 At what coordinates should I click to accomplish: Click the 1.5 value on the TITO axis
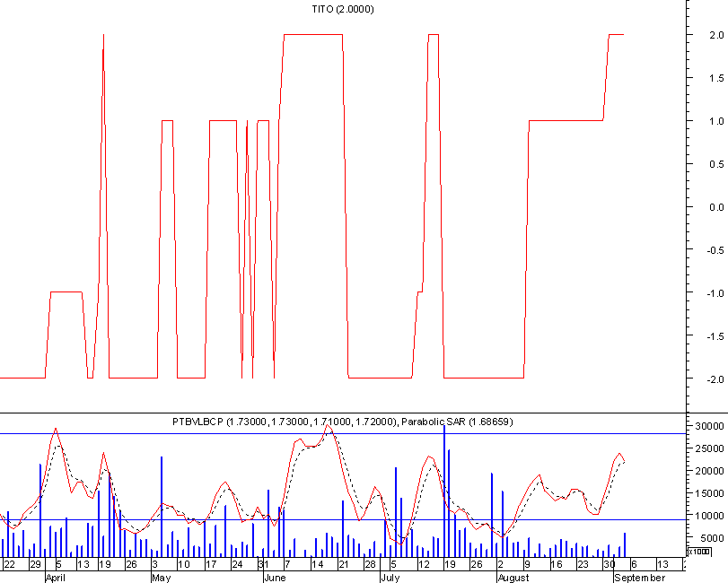coord(716,78)
